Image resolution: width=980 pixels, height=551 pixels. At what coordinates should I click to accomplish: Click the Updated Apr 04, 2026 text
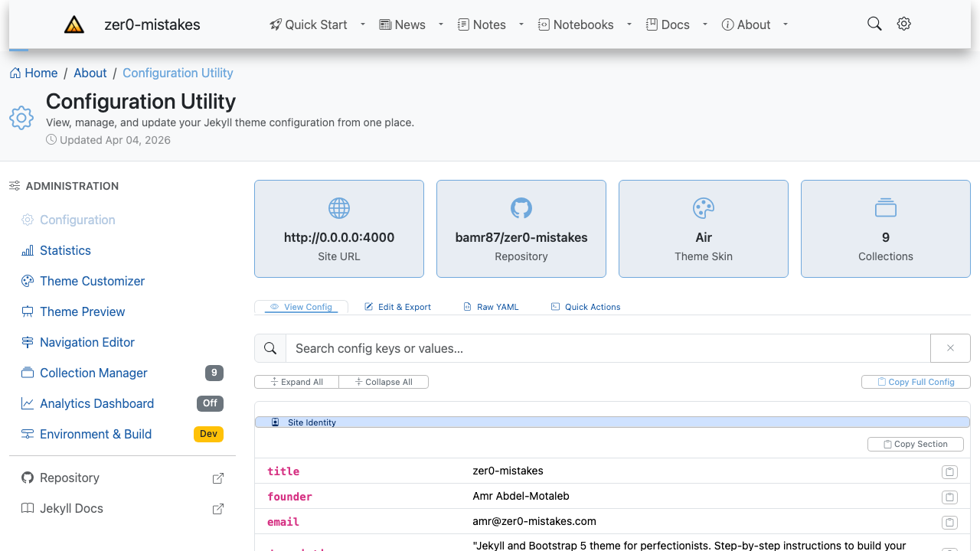[x=115, y=140]
